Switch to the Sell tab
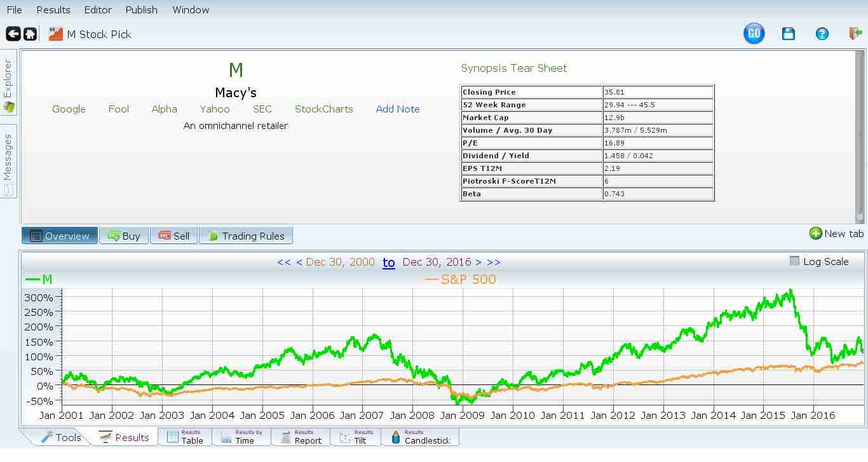Image resolution: width=868 pixels, height=462 pixels. 174,236
